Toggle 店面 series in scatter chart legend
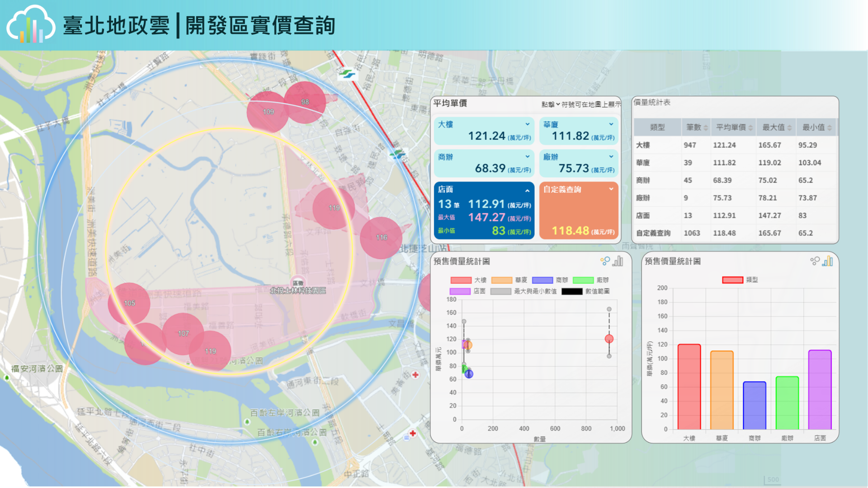Screen dimensions: 868x488 coord(467,291)
